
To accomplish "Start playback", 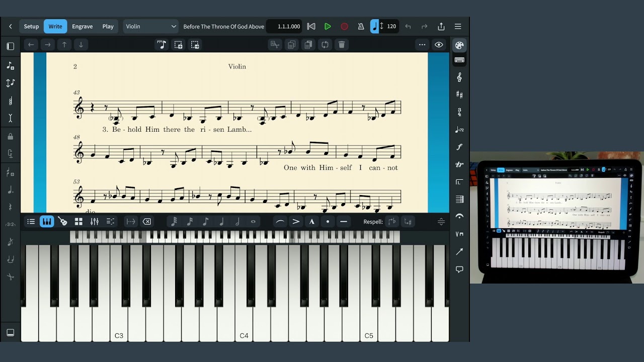I will click(x=328, y=26).
